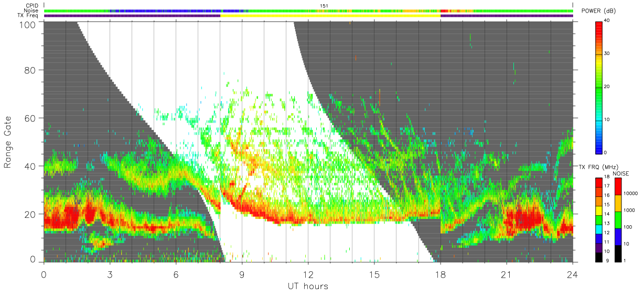This screenshot has height=297, width=644.
Task: Pick the yellow 14–15 MHz TX FRQ swatch
Action: pyautogui.click(x=598, y=210)
